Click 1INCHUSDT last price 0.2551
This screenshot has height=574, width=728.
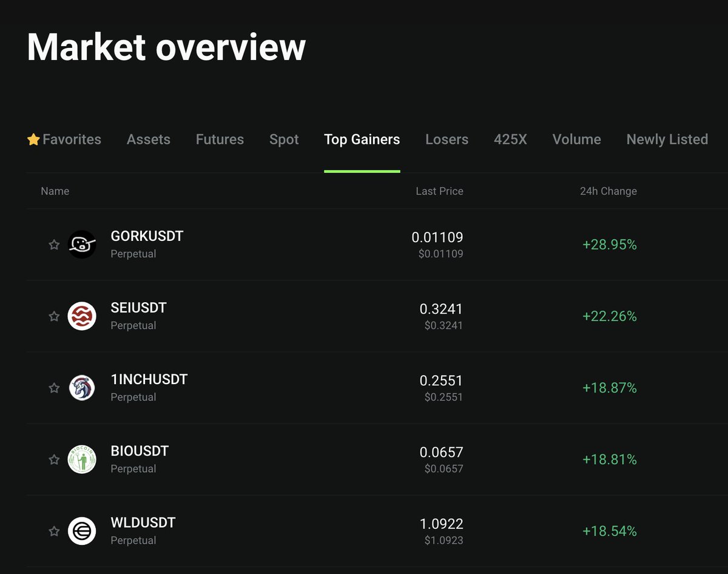pyautogui.click(x=441, y=380)
